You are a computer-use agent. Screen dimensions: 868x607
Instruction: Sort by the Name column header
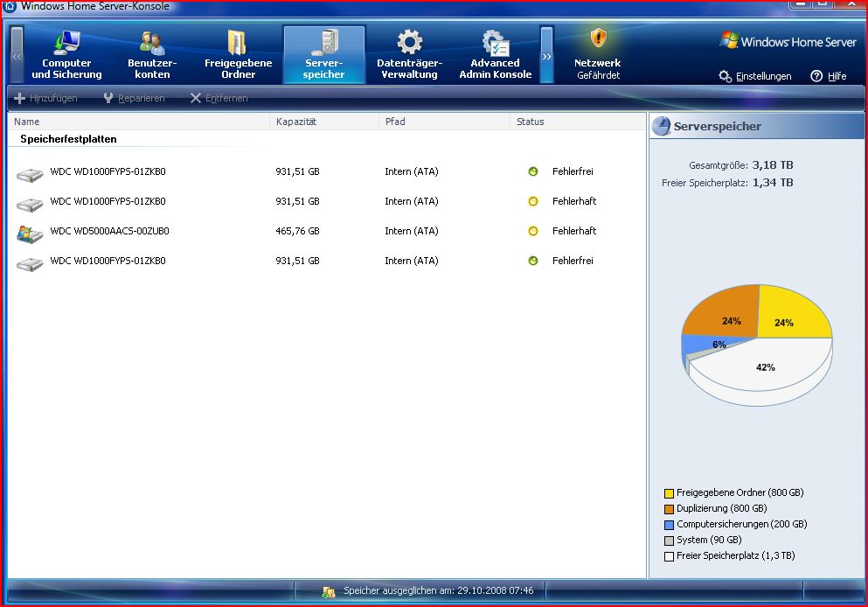pos(138,122)
